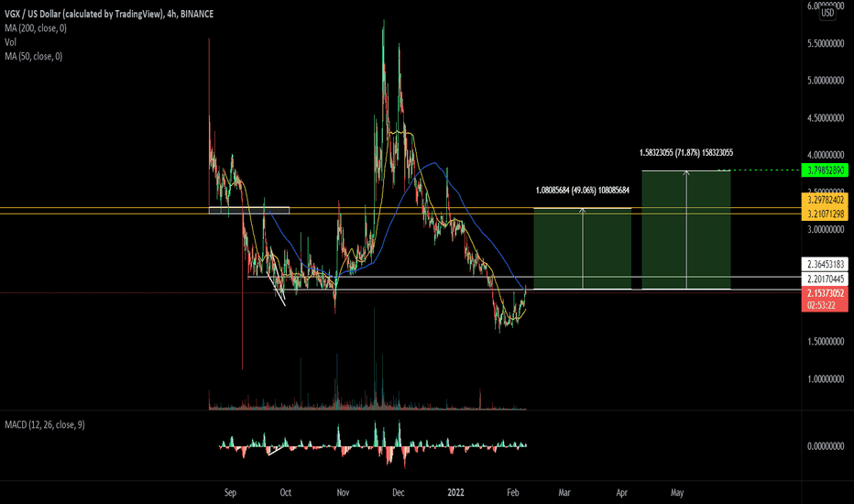Click the green price range box under 71.87%
This screenshot has width=854, height=504.
pyautogui.click(x=686, y=230)
